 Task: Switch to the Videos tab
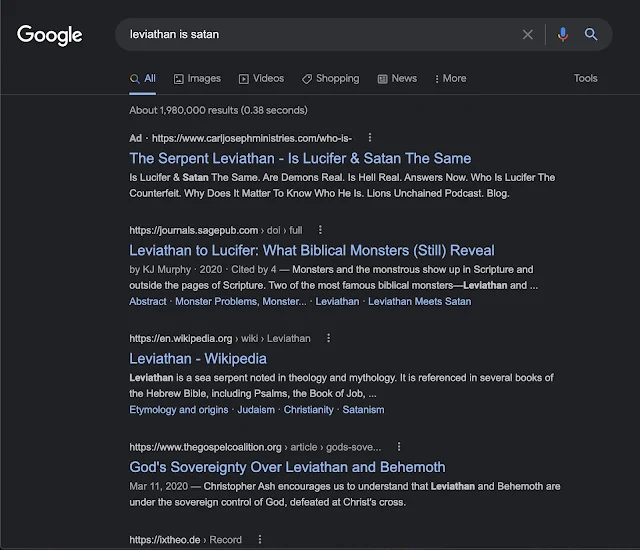(261, 78)
